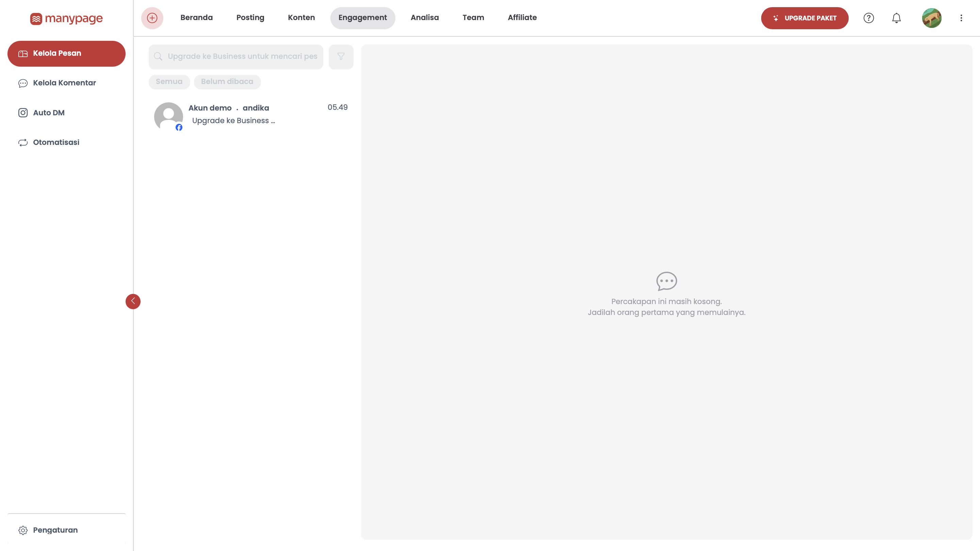Select the Kelola Pesan sidebar item

[66, 54]
